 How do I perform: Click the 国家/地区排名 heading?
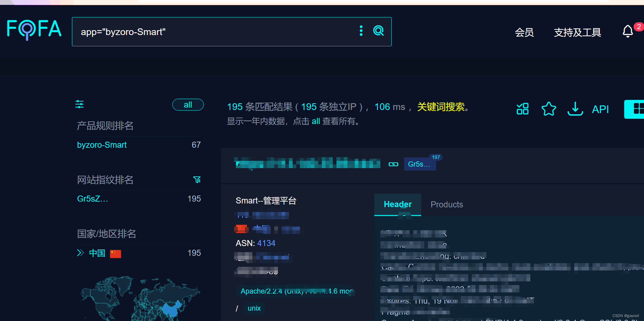coord(106,234)
